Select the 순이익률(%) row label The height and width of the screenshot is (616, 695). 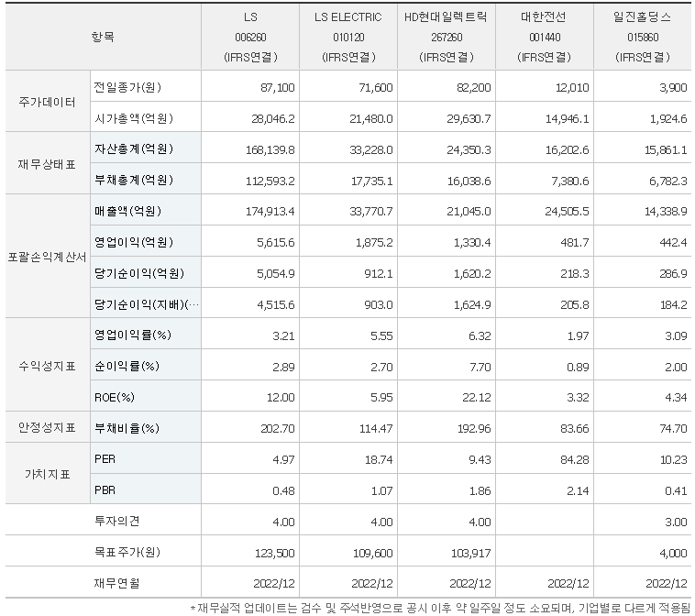point(127,366)
